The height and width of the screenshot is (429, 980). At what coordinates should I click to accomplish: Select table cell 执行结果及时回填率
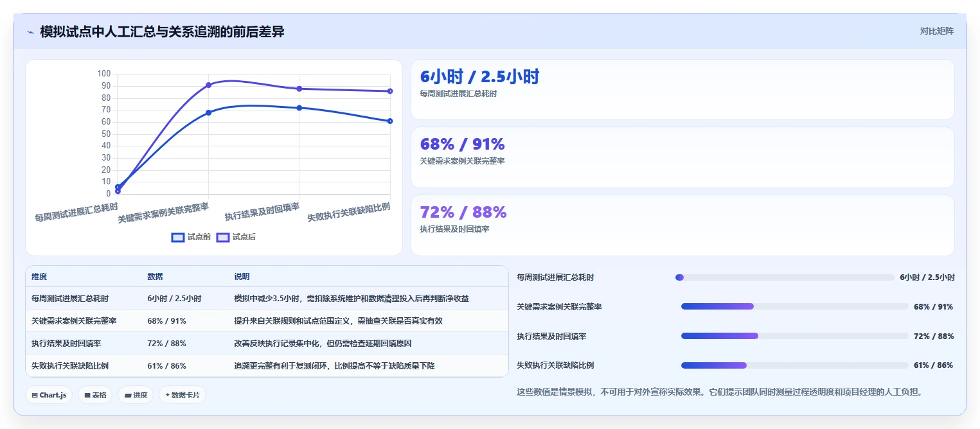66,343
